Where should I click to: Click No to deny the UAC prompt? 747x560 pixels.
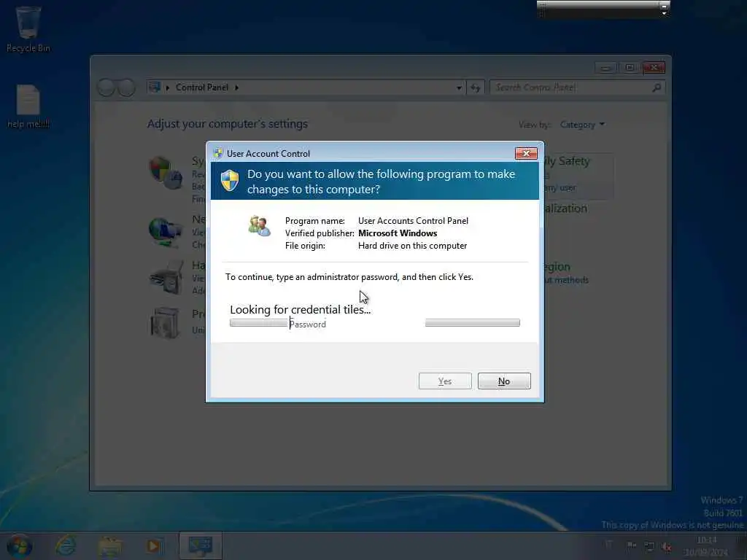click(504, 381)
